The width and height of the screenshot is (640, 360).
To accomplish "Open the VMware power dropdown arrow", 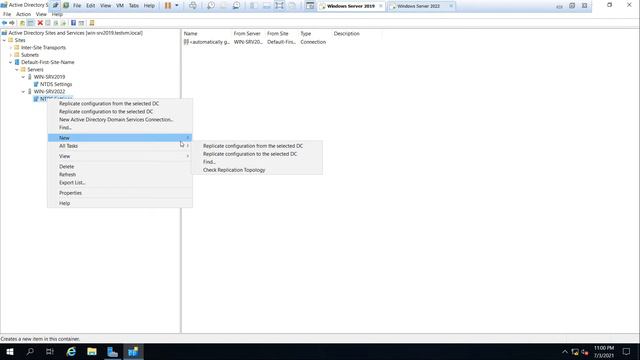I will (177, 6).
